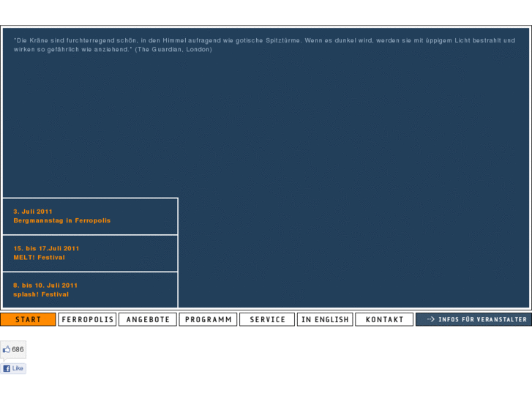Click the Guardian quote text
Image resolution: width=532 pixels, height=399 pixels.
(x=264, y=45)
